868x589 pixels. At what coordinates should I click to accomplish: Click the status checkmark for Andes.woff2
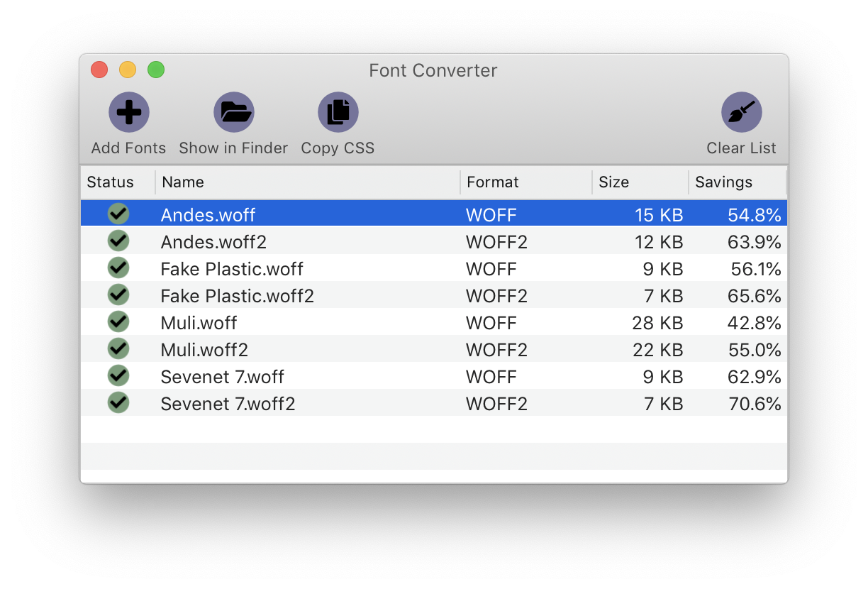(x=118, y=241)
